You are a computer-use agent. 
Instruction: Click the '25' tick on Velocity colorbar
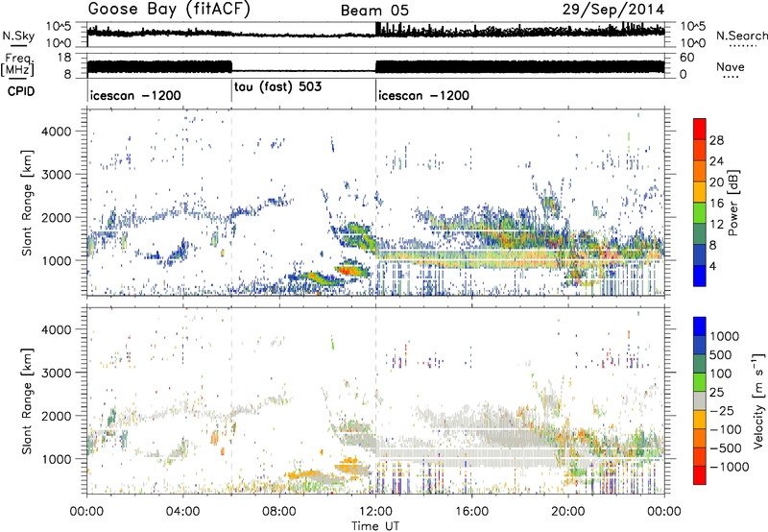716,392
